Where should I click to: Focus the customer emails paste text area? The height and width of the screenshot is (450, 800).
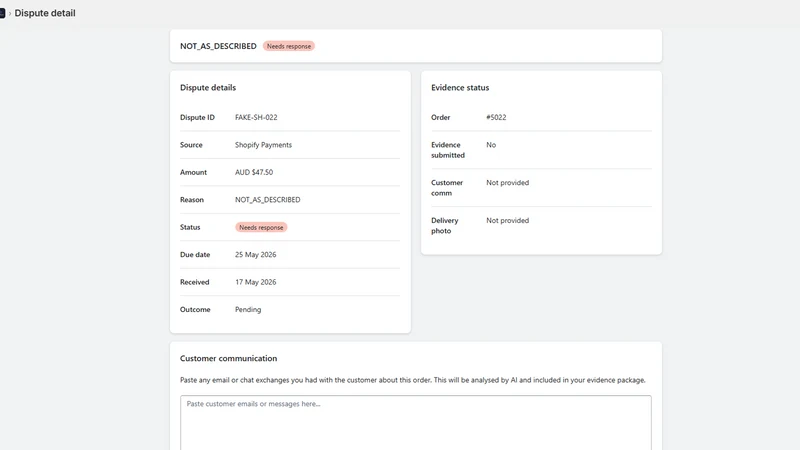coord(415,422)
